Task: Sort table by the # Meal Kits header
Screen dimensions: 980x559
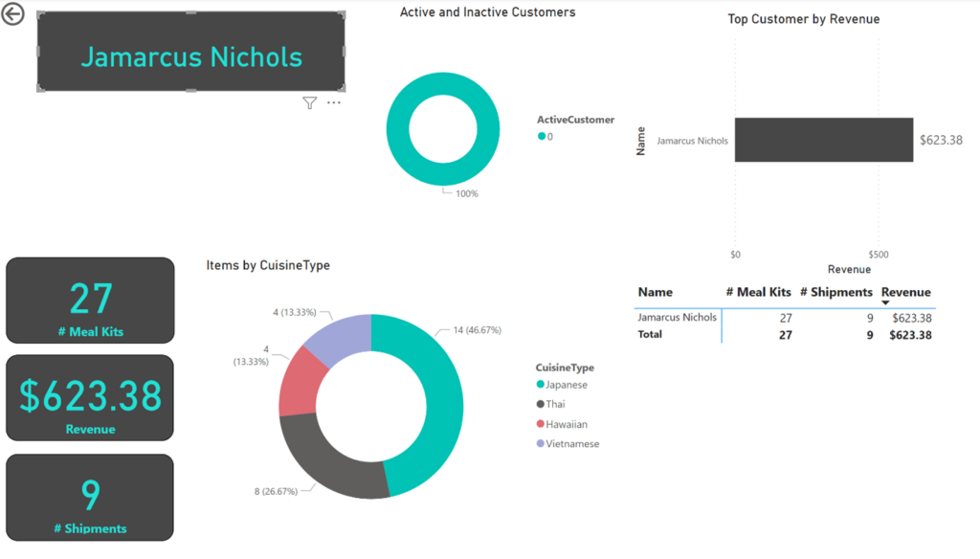Action: [758, 292]
